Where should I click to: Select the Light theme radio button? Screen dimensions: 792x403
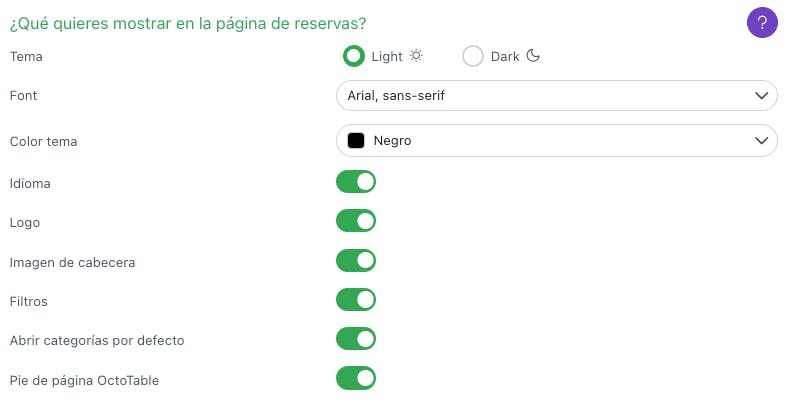point(353,56)
